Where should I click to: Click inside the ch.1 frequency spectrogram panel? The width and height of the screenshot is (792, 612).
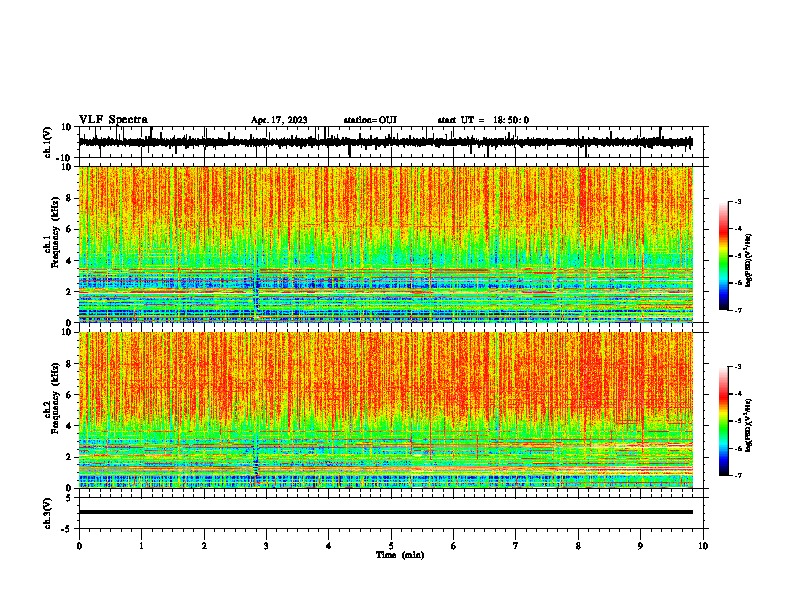(386, 244)
